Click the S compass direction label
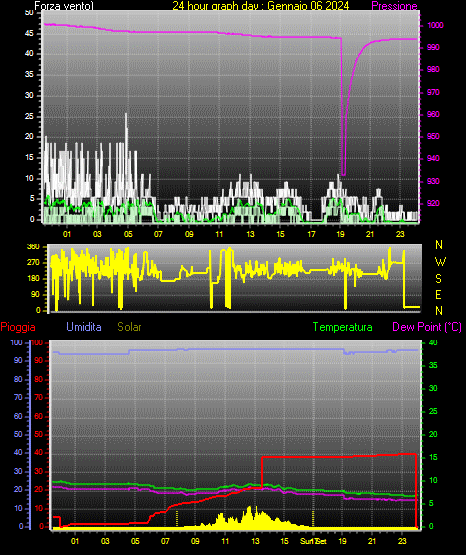Viewport: 466px width, 555px height. (438, 279)
